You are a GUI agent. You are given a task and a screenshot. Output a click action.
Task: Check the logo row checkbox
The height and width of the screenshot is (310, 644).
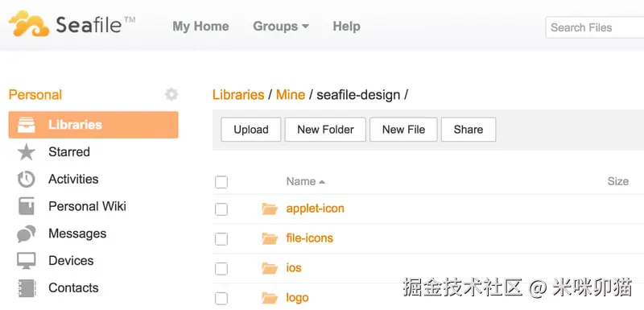221,299
